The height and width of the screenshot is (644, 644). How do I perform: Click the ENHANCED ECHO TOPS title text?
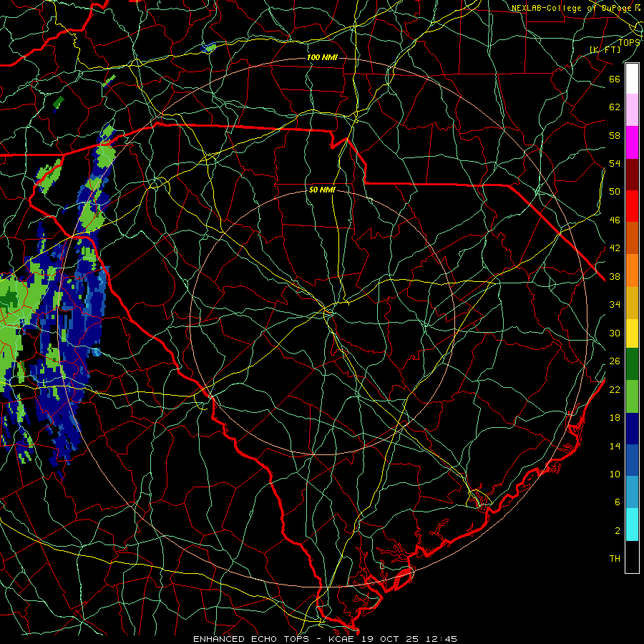pyautogui.click(x=251, y=639)
